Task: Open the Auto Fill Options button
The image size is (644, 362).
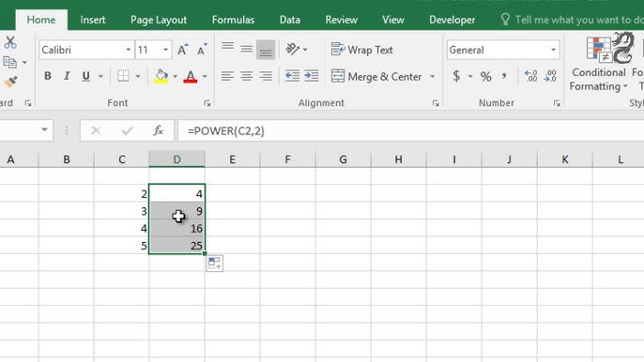Action: [x=214, y=264]
